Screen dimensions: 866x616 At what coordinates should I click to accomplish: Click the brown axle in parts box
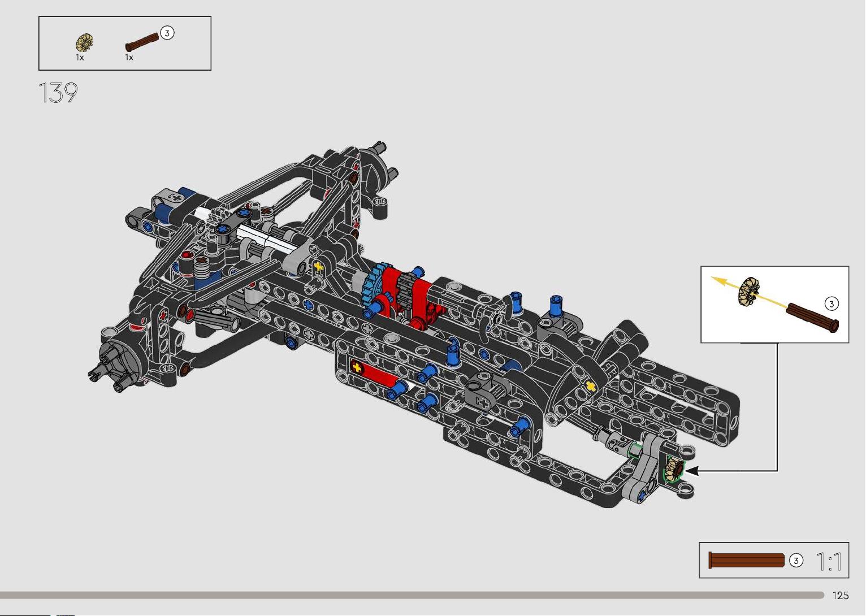[x=142, y=42]
